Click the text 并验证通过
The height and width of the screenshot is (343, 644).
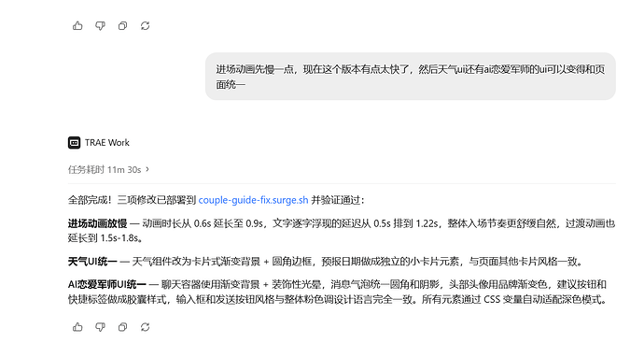336,200
